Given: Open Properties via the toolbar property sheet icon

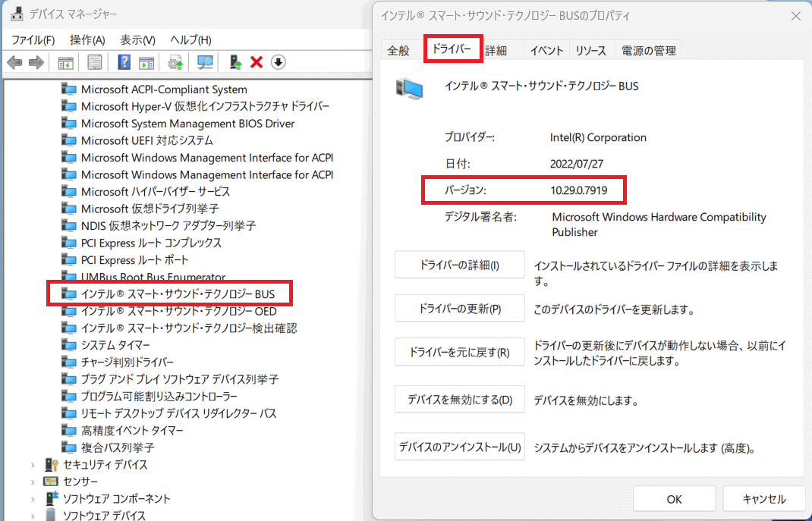Looking at the screenshot, I should (x=95, y=63).
